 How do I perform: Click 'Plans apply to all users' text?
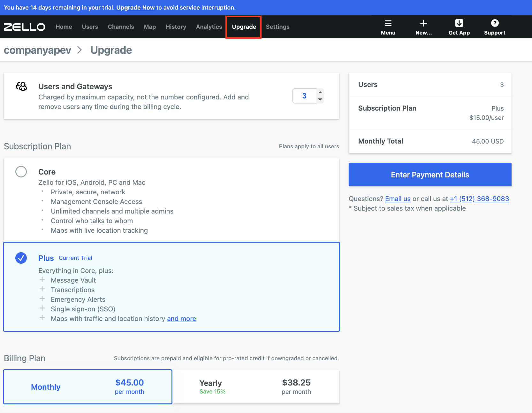pos(309,146)
